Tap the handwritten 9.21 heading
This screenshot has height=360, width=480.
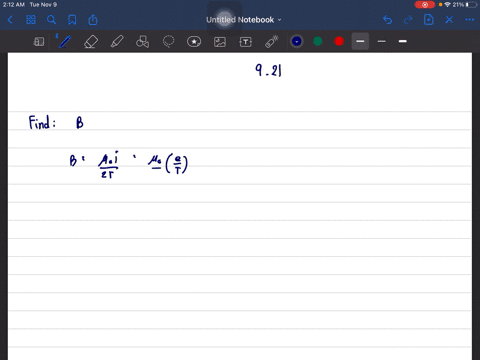pyautogui.click(x=269, y=70)
